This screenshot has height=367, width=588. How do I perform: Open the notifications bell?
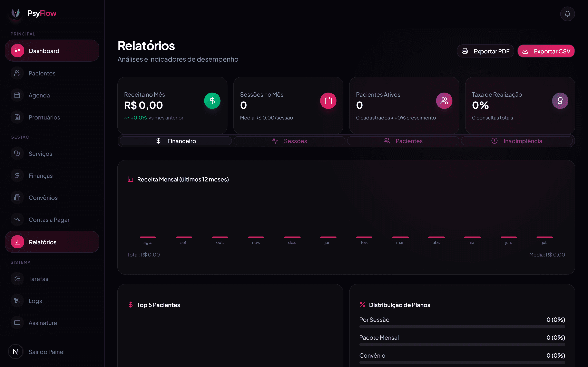[x=567, y=14]
